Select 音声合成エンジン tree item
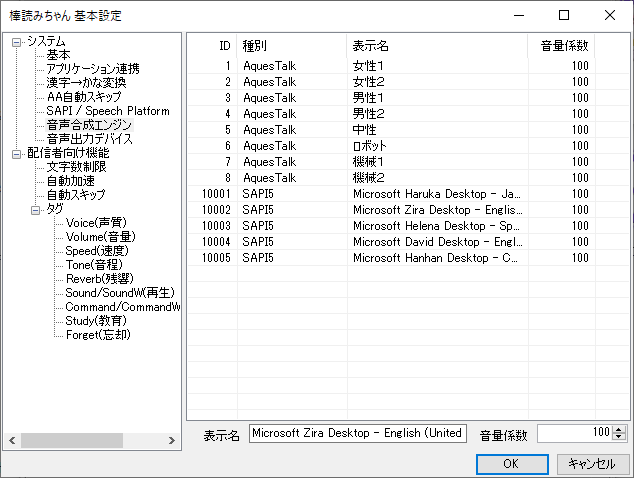The image size is (634, 478). (x=89, y=125)
